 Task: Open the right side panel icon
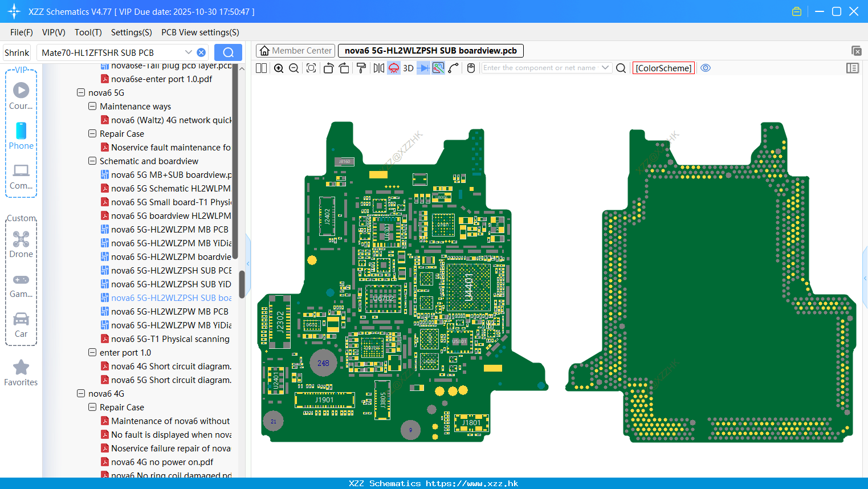853,68
